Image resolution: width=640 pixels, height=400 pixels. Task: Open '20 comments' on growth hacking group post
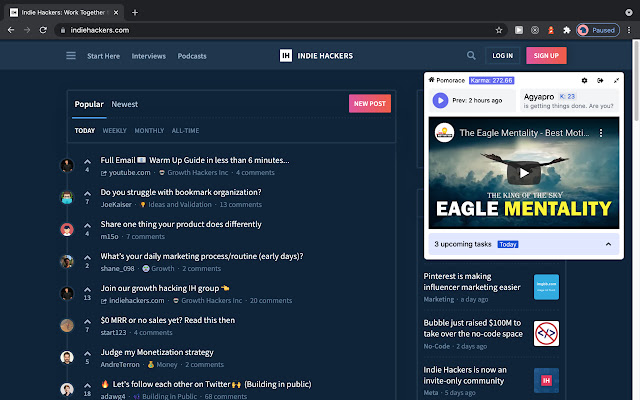271,300
